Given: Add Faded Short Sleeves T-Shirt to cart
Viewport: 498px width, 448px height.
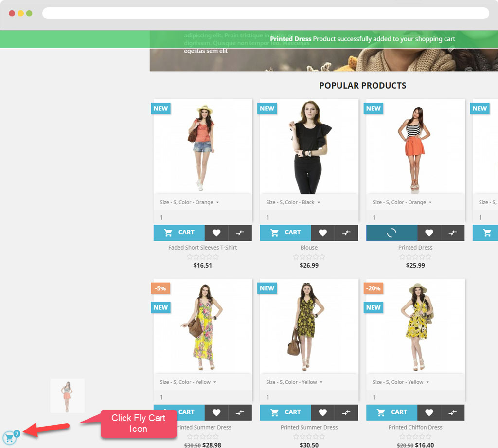Looking at the screenshot, I should 179,233.
